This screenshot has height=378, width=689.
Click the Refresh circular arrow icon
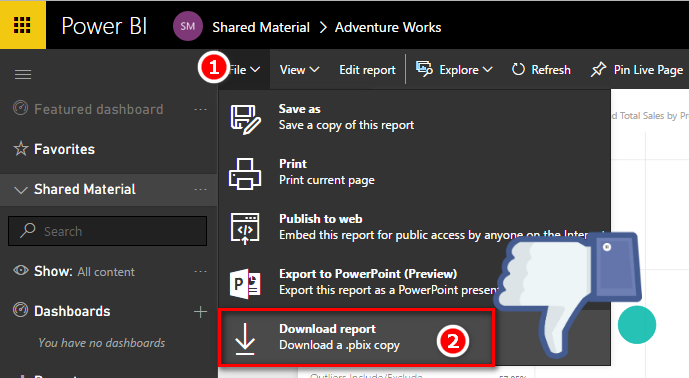coord(519,69)
